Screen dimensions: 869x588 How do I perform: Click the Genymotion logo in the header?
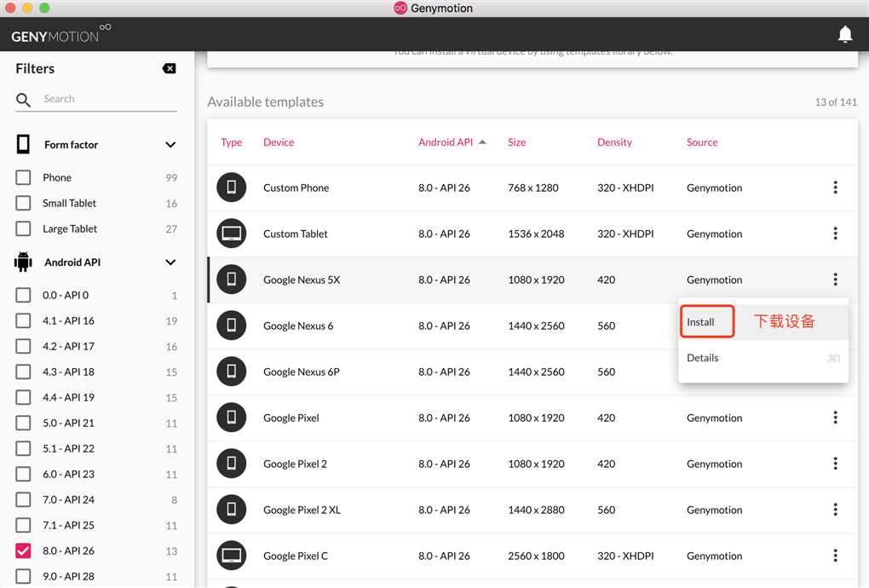[61, 34]
